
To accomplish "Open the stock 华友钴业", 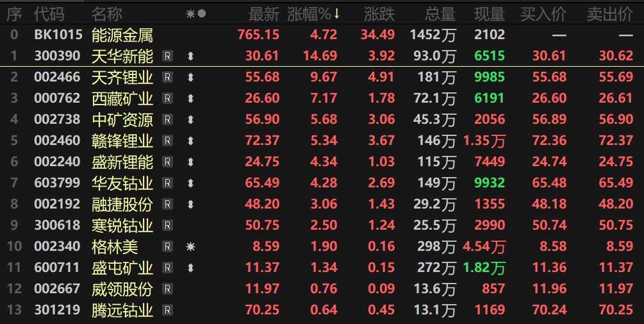I will 122,183.
